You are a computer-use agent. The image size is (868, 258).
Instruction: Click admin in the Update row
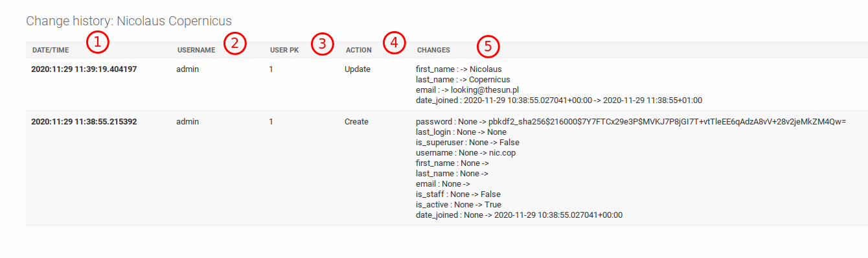coord(187,69)
